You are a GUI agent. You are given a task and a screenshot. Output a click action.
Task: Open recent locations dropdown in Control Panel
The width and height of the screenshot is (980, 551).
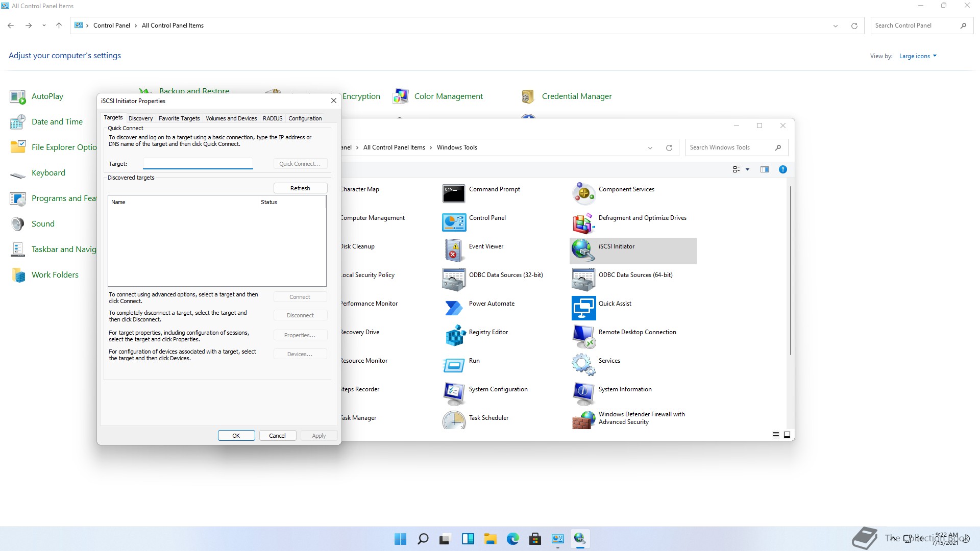44,26
